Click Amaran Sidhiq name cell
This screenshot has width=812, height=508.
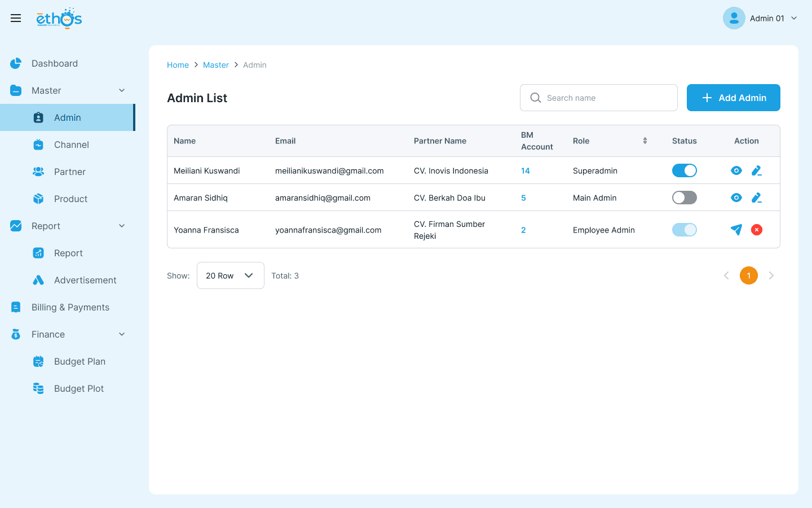[x=201, y=198]
